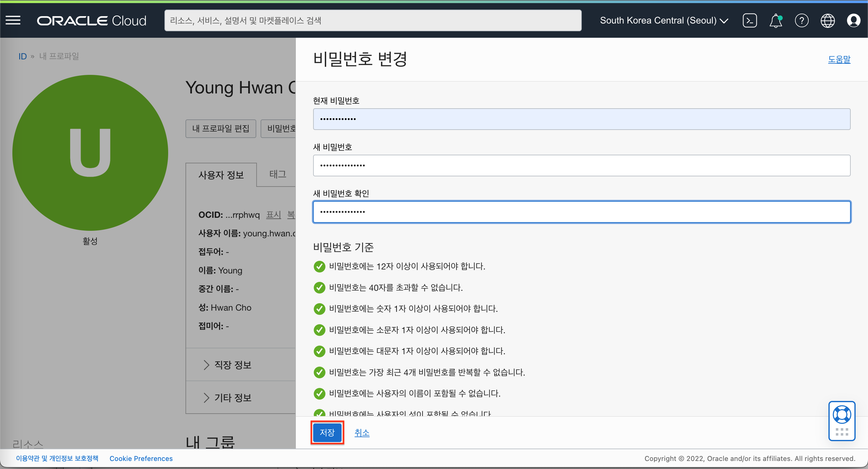Click the 대문자 1자 이상 check icon

(x=319, y=351)
